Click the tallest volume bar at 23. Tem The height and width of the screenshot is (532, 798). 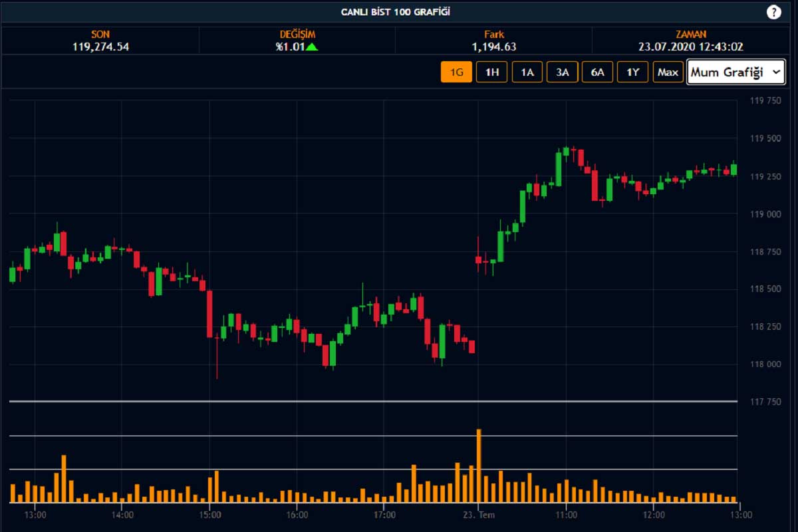click(x=479, y=465)
